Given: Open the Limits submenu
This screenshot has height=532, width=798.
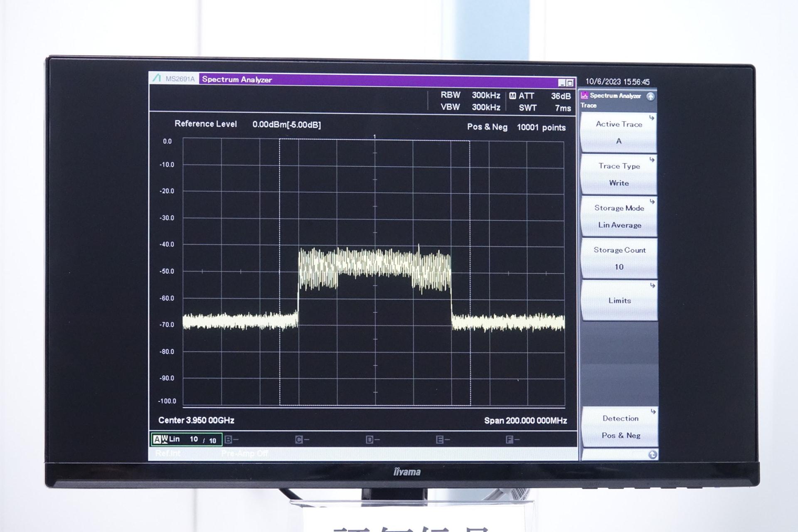Looking at the screenshot, I should (x=620, y=300).
